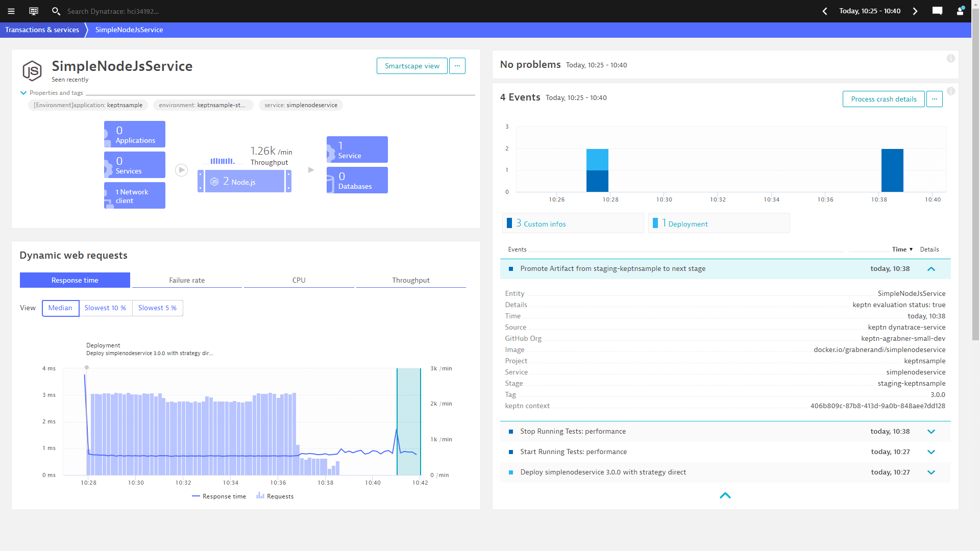Open info icon on Events panel
The image size is (980, 551).
pyautogui.click(x=951, y=91)
